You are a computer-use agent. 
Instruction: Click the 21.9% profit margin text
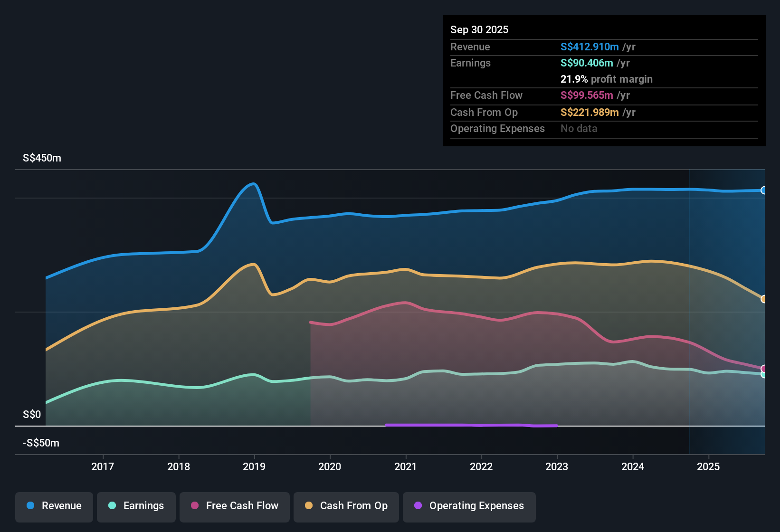pyautogui.click(x=607, y=79)
